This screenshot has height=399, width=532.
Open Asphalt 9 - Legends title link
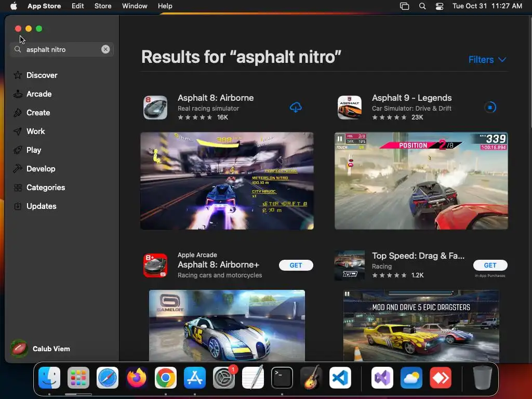click(411, 98)
